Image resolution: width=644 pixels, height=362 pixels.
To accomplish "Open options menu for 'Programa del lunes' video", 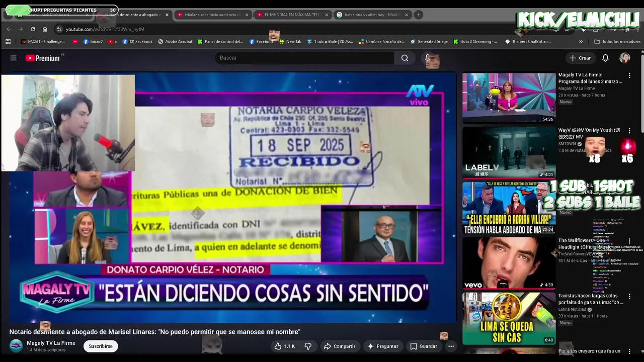I will tap(629, 75).
